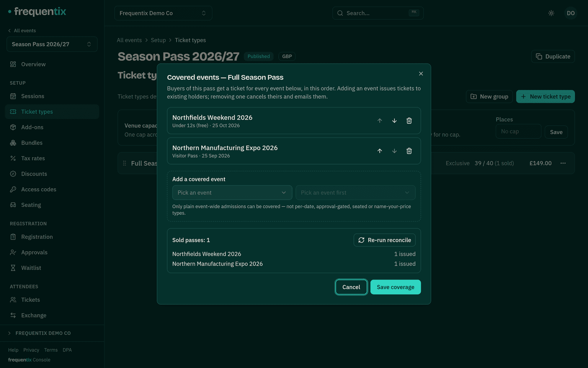Click the Exclusive label in ticket row
The width and height of the screenshot is (588, 368).
457,163
